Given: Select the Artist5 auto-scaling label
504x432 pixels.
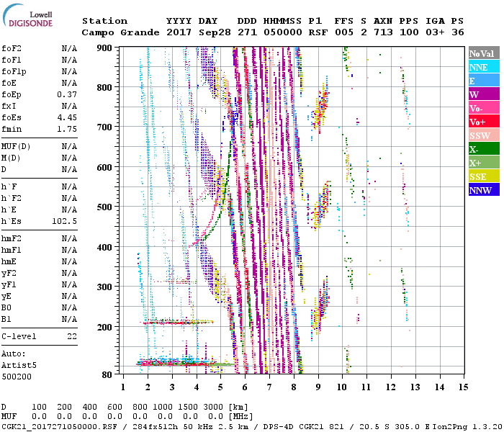Looking at the screenshot, I should [x=17, y=365].
